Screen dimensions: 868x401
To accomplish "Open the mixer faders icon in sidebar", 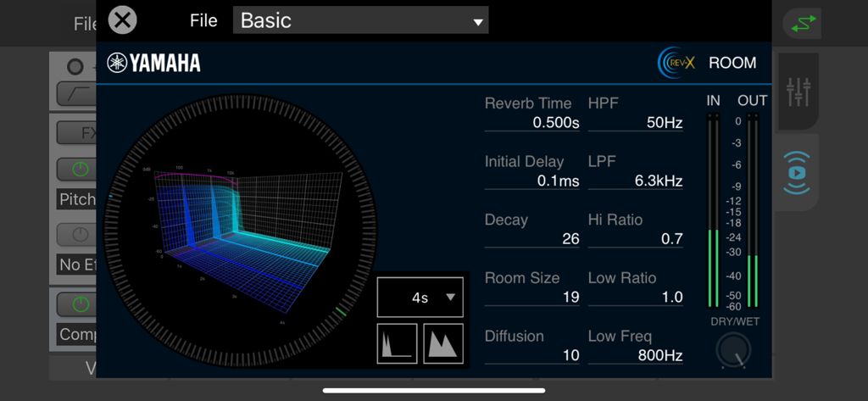I will 798,92.
